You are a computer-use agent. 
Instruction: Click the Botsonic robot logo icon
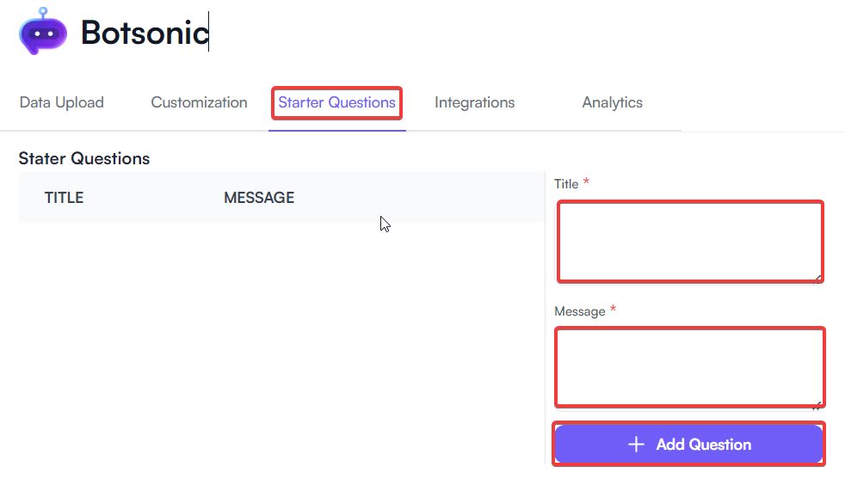click(x=41, y=33)
